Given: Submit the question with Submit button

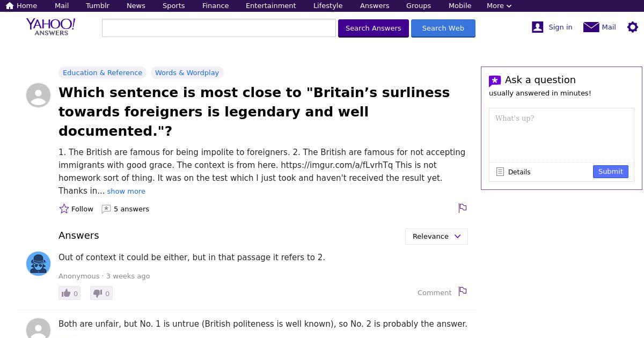Looking at the screenshot, I should [611, 172].
